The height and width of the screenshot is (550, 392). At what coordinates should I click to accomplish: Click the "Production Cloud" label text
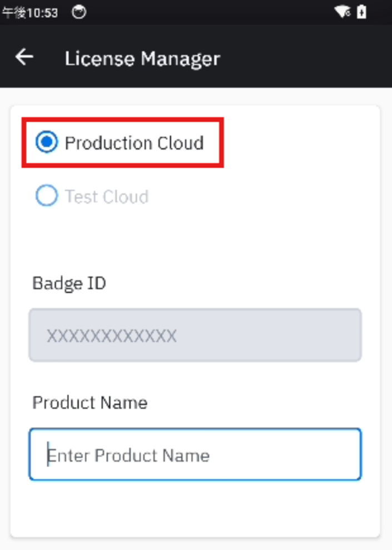click(134, 143)
